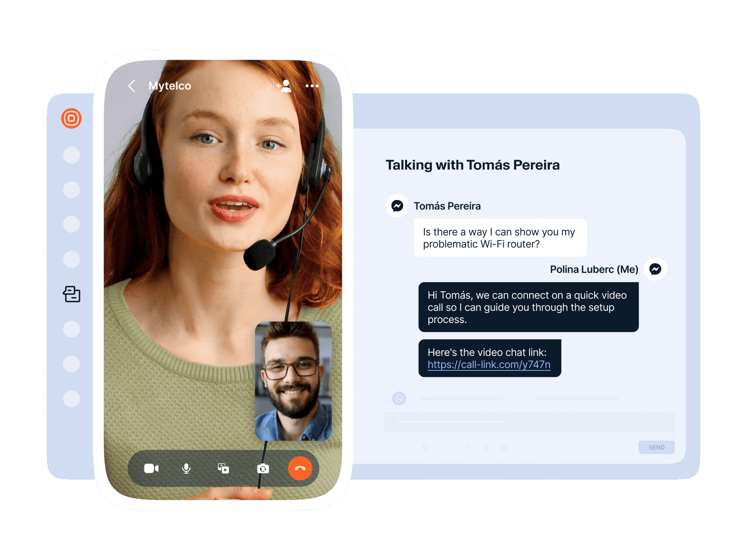
Task: Select the WhatsApp channel icon above the message box
Action: pos(399,398)
